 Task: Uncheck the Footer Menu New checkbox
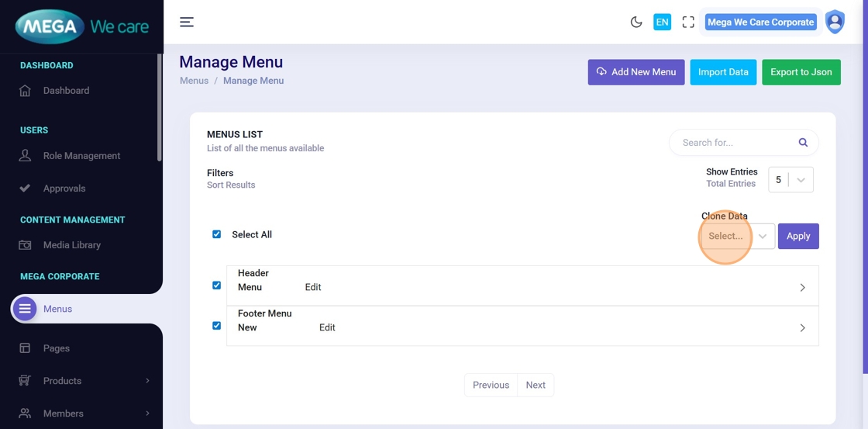click(217, 326)
